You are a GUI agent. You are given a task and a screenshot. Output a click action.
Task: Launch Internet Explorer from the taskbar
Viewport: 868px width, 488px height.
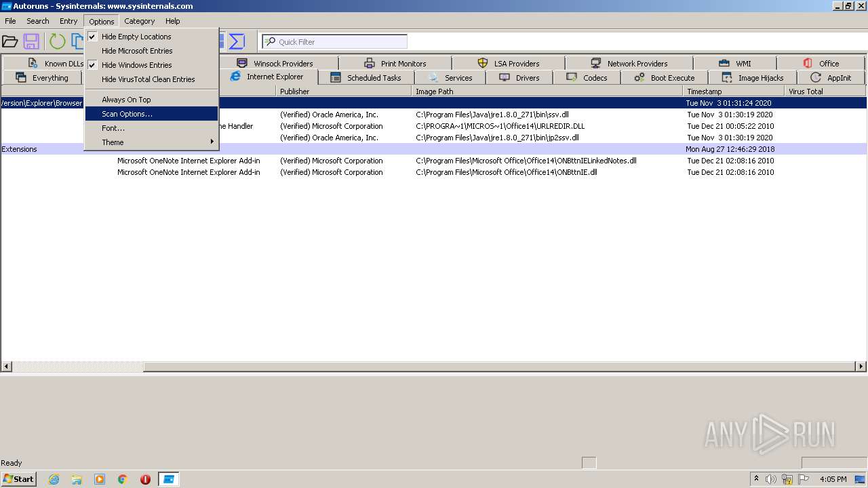point(54,479)
